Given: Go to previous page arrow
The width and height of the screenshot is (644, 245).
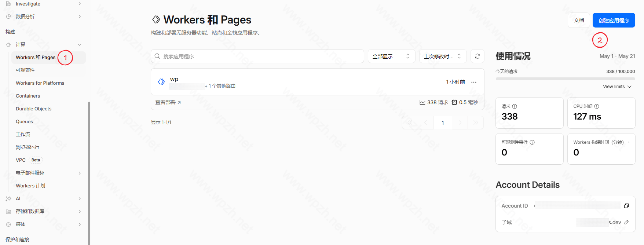Looking at the screenshot, I should 426,122.
